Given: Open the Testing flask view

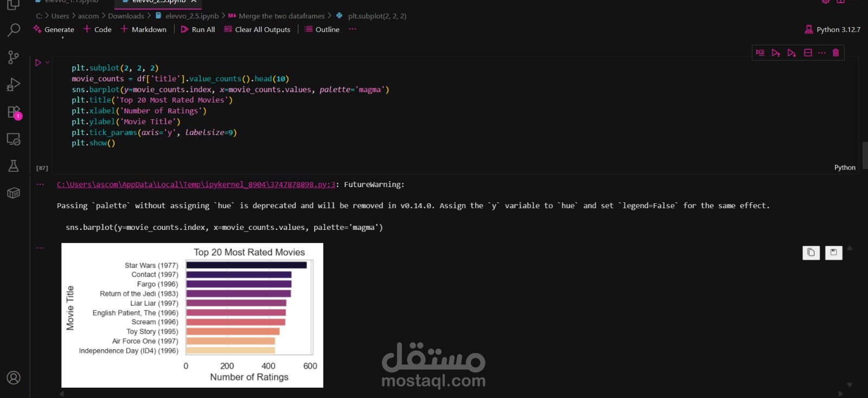Looking at the screenshot, I should point(14,166).
